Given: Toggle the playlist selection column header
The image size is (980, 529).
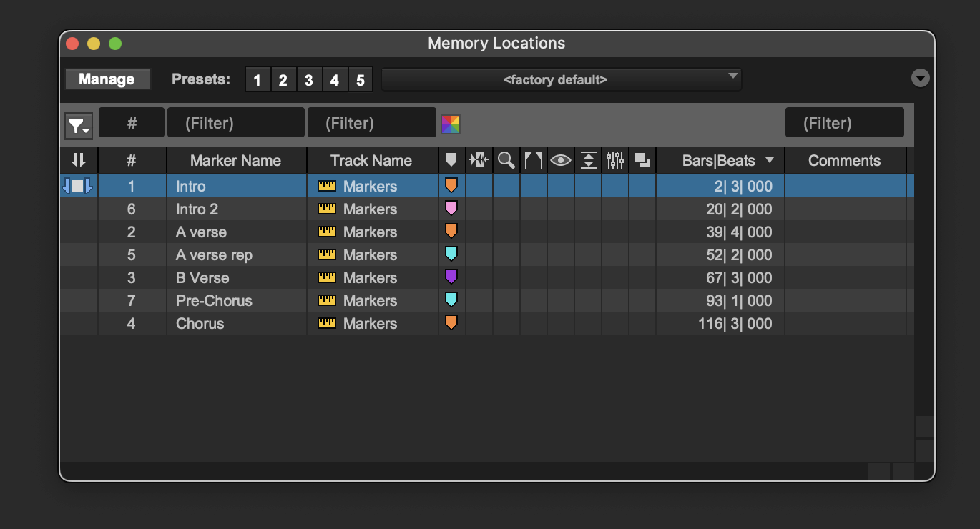Looking at the screenshot, I should [x=479, y=161].
